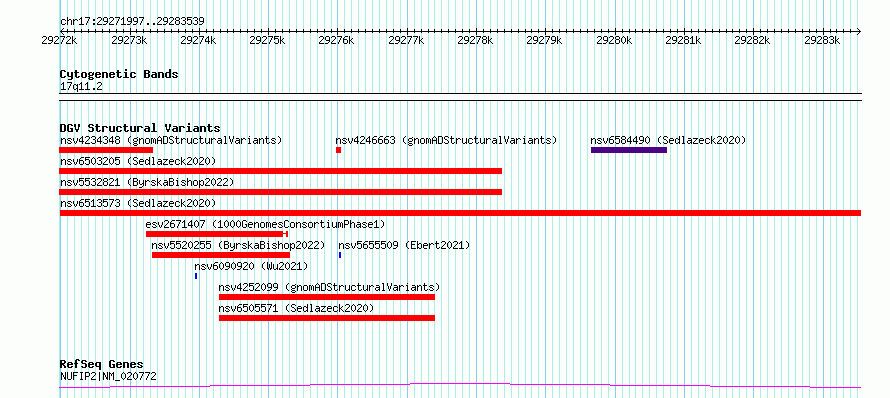This screenshot has height=398, width=890.
Task: Click the nsv4234348 gnomAD variant label
Action: click(x=171, y=140)
